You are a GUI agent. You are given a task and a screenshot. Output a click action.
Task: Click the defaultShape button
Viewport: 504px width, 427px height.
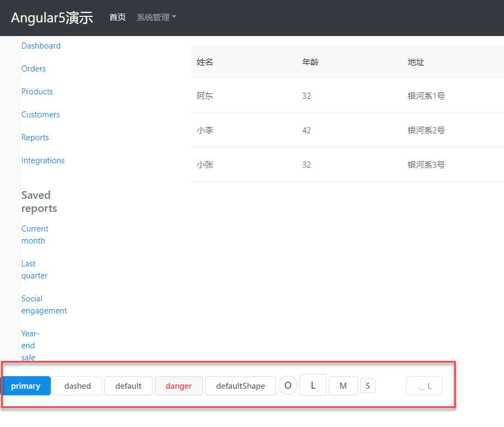(241, 386)
